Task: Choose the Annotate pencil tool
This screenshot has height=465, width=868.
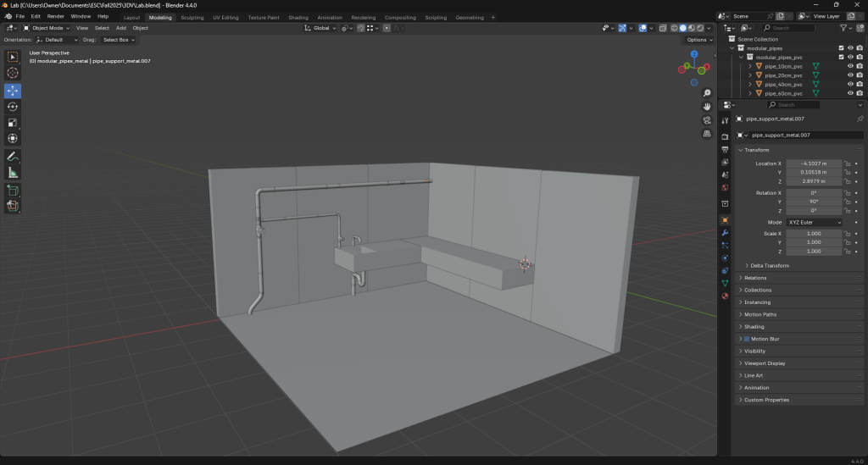Action: 13,157
